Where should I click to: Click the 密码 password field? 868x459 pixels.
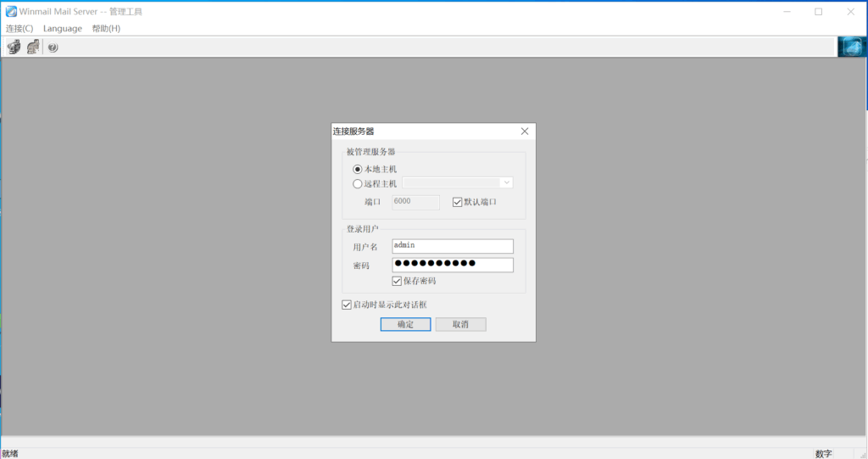click(453, 265)
